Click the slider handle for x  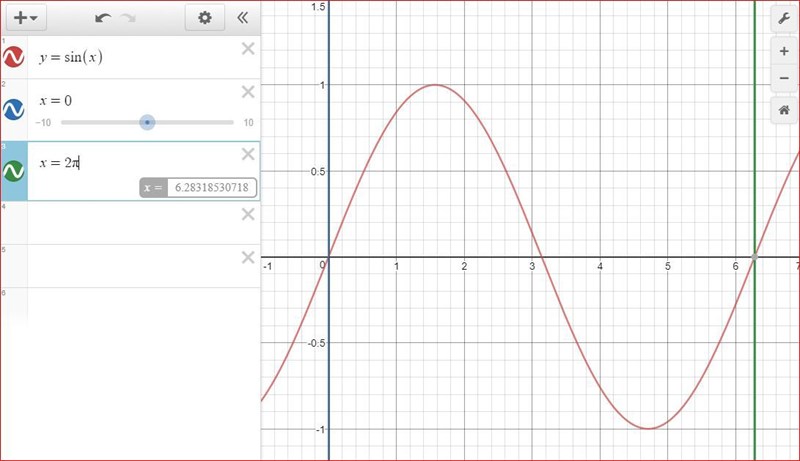pyautogui.click(x=147, y=122)
